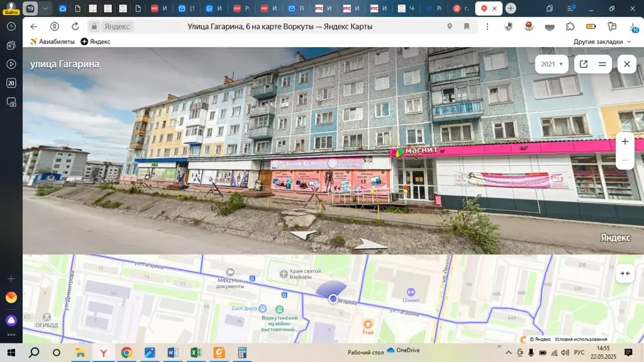Image resolution: width=644 pixels, height=362 pixels.
Task: Close the active Yandex Maps tab
Action: click(494, 8)
